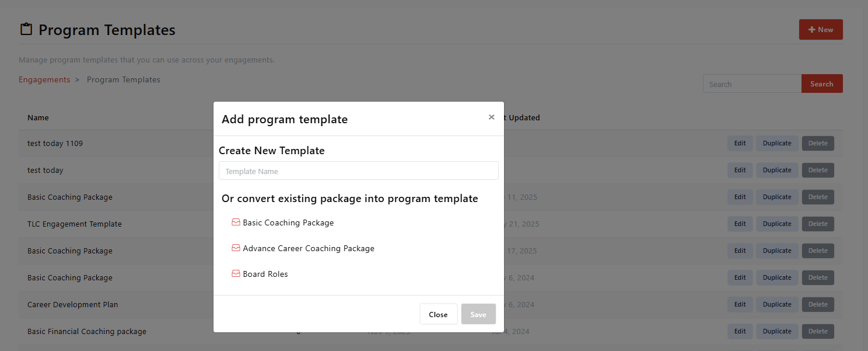The height and width of the screenshot is (351, 868).
Task: Close the dialog with the X icon
Action: (x=491, y=117)
